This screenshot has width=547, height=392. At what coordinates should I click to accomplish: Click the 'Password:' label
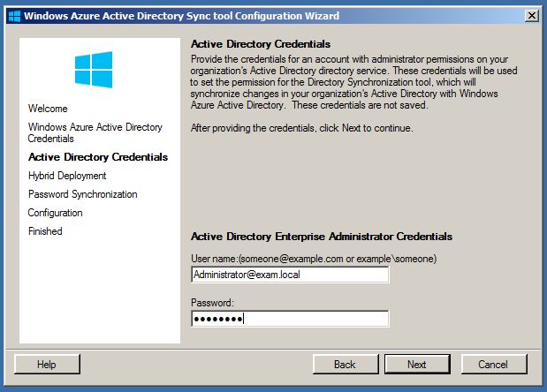[x=212, y=303]
